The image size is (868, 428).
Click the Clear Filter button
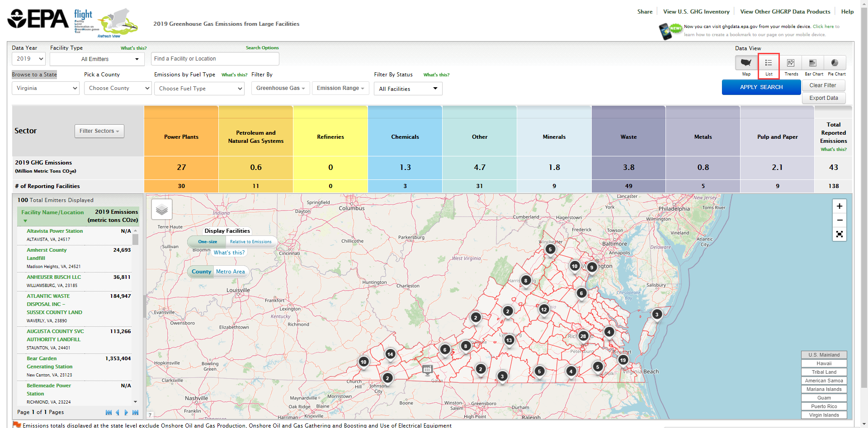coord(824,85)
